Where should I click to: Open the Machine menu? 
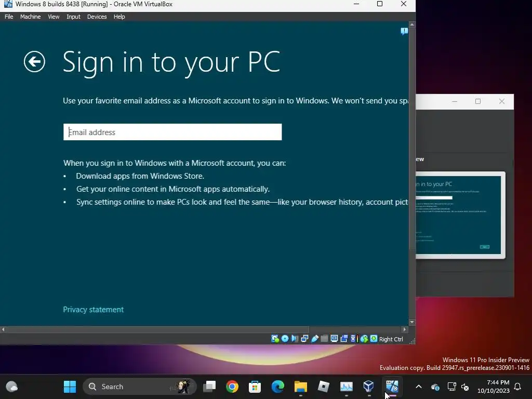[30, 17]
